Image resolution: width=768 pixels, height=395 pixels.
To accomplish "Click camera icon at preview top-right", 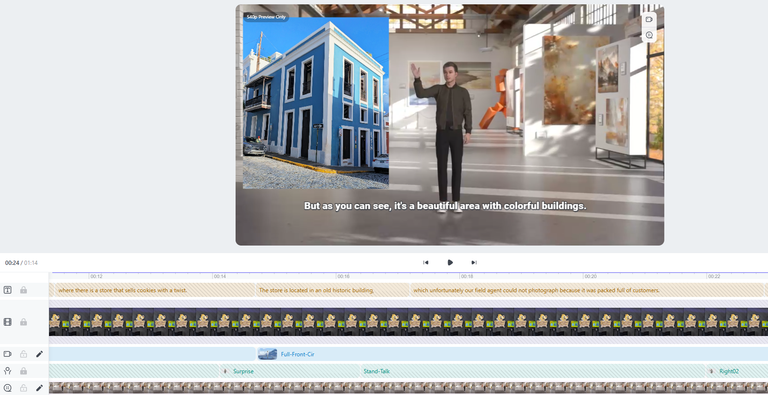I will tap(649, 20).
